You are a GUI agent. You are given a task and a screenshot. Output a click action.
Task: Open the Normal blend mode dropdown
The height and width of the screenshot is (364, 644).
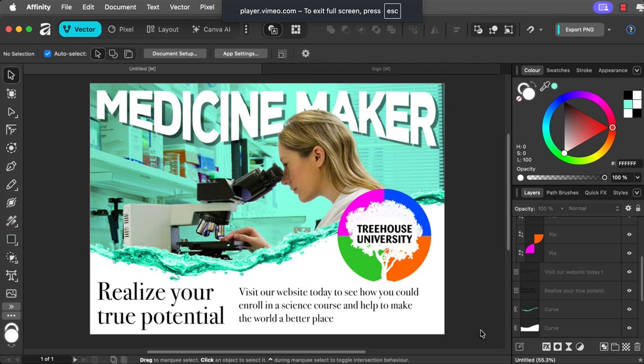(594, 209)
